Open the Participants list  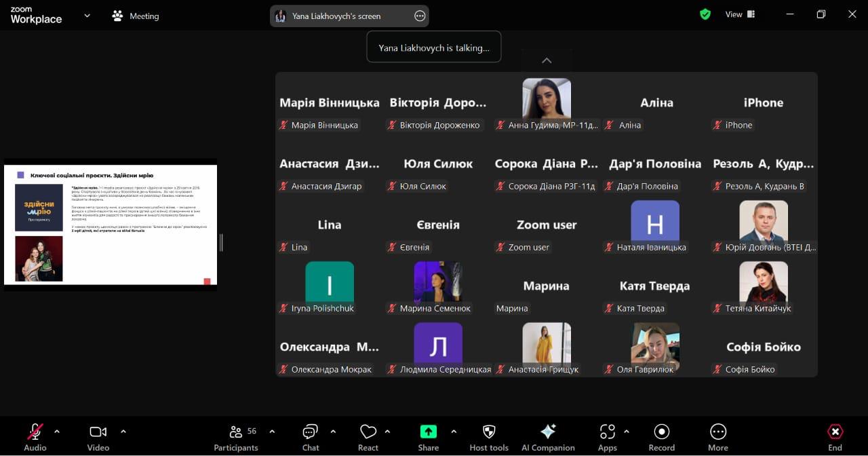tap(236, 436)
